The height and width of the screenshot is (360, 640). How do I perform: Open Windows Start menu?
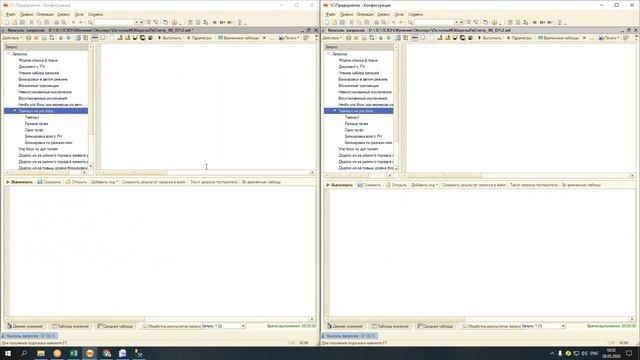tap(8, 353)
